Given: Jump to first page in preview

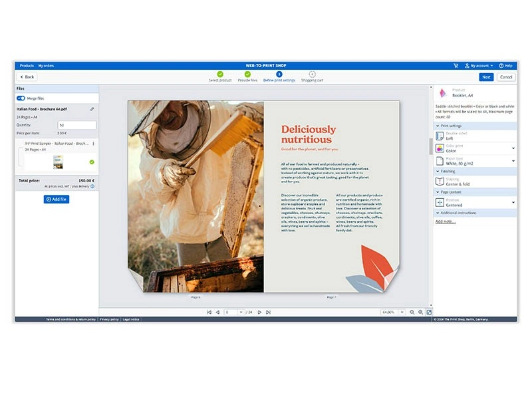Looking at the screenshot, I should click(209, 312).
